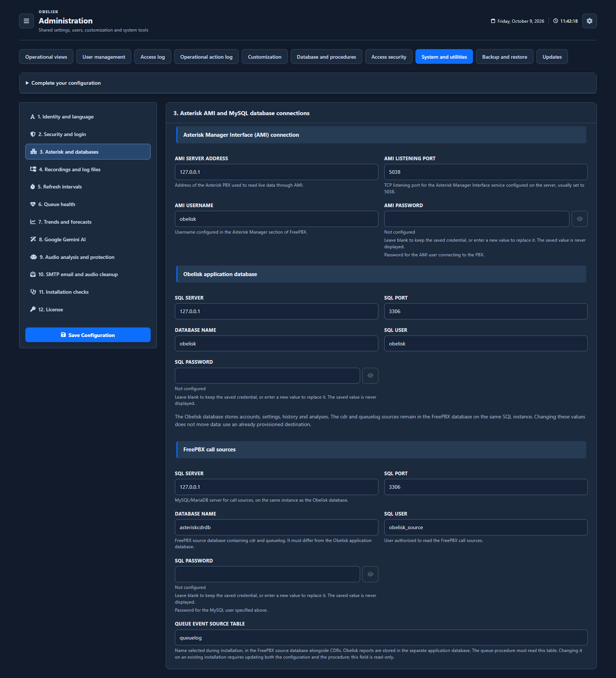
Task: Click the queue event source table field
Action: (x=381, y=638)
